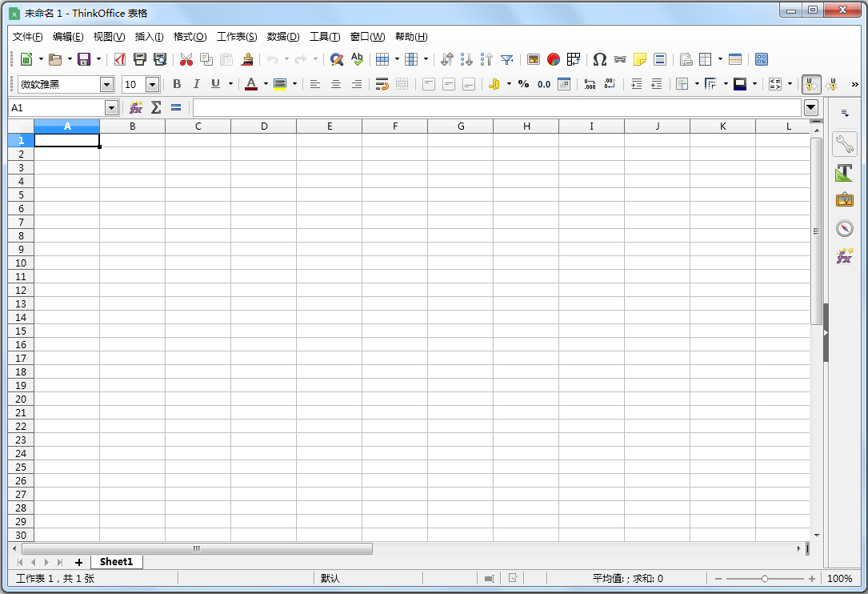Open font color dropdown arrow
Screen dimensions: 868x594
(x=266, y=84)
